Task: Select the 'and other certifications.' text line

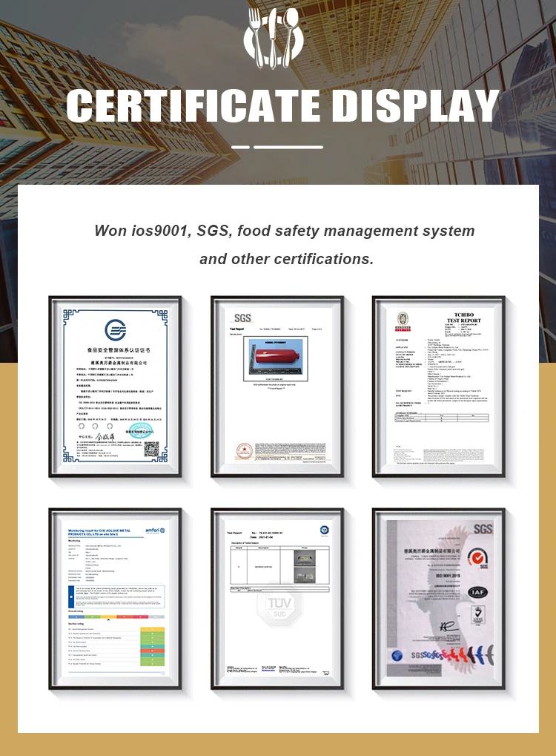Action: tap(287, 259)
